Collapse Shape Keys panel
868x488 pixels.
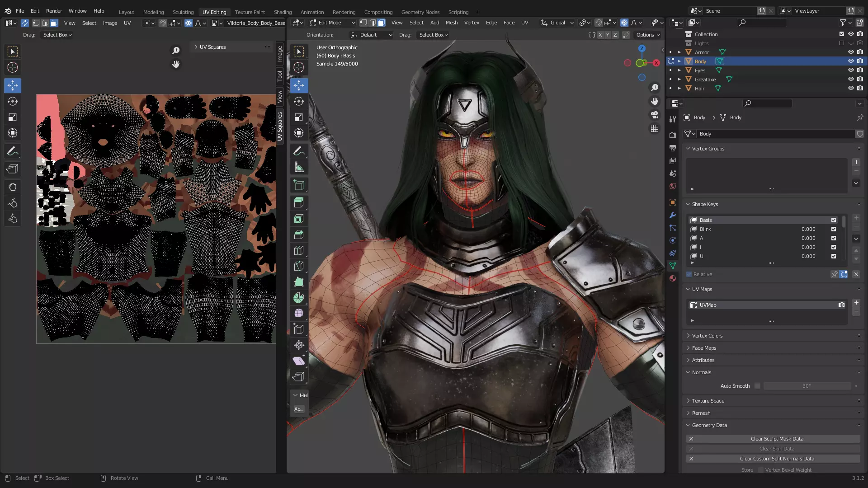click(705, 204)
